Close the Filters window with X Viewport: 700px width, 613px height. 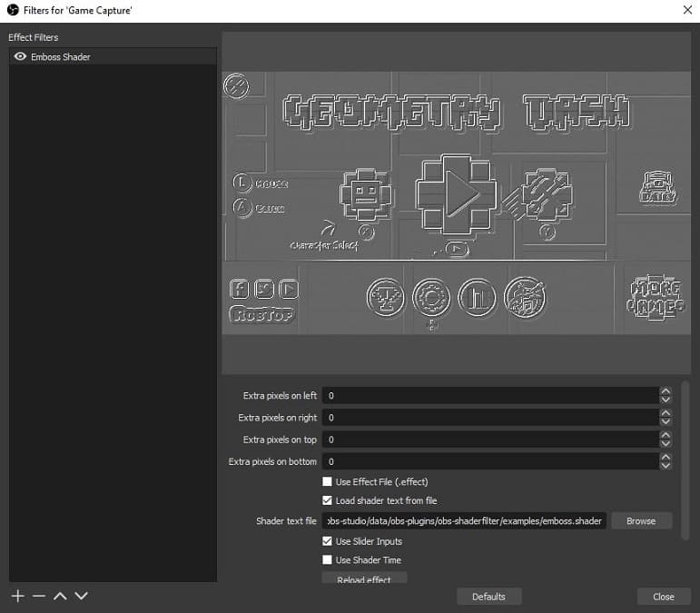[x=687, y=10]
